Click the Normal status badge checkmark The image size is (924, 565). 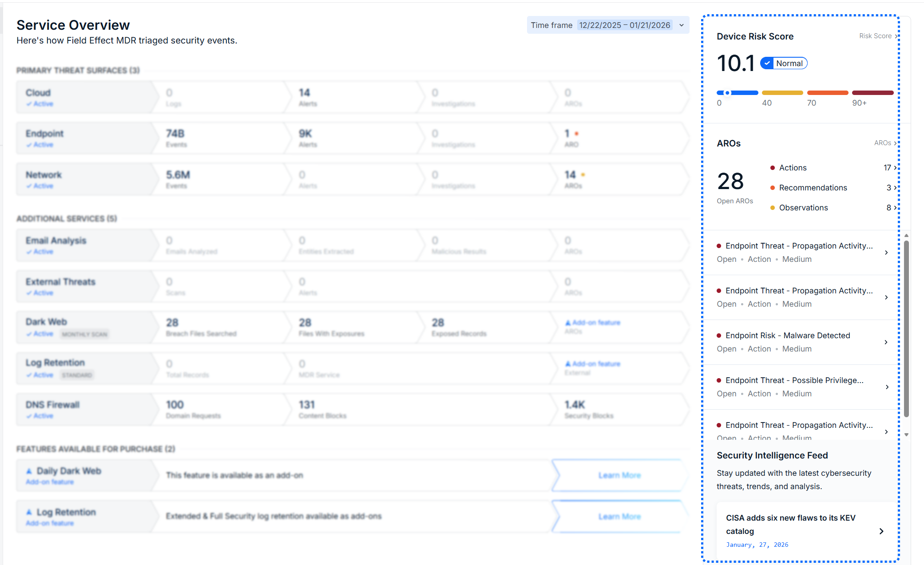point(767,63)
